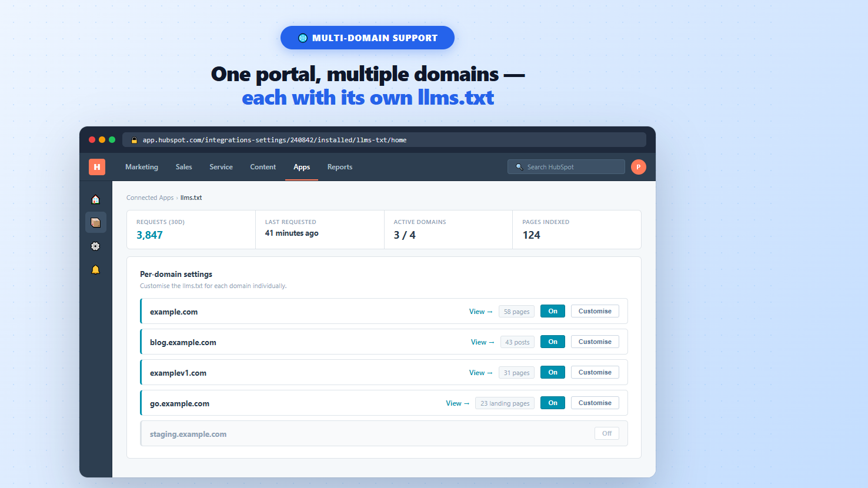Open the Marketing menu
868x488 pixels.
coord(142,167)
